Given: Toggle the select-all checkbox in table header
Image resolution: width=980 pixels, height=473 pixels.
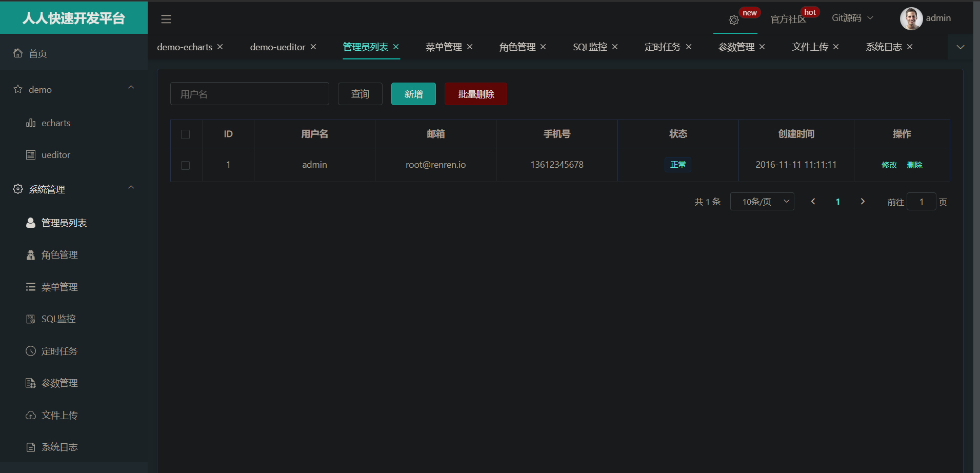Looking at the screenshot, I should pyautogui.click(x=186, y=134).
